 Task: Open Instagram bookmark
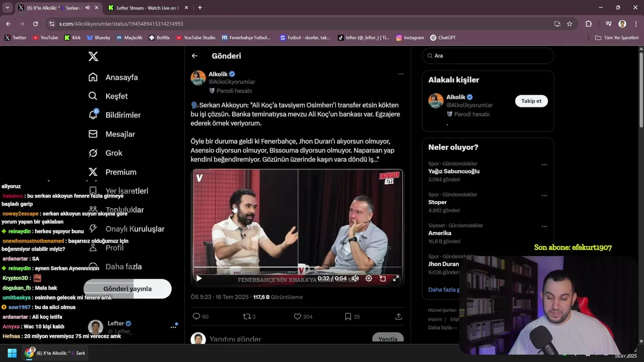[x=410, y=38]
